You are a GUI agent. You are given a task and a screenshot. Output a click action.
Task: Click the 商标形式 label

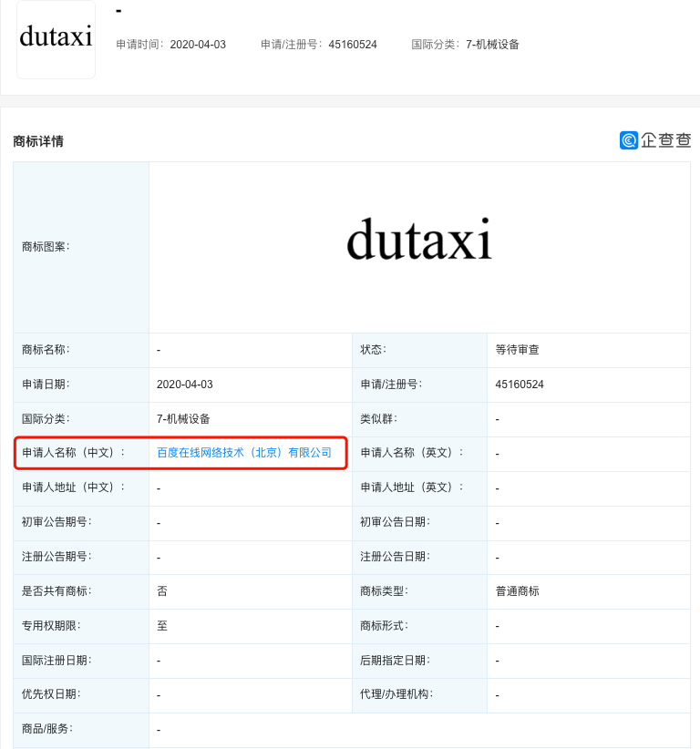(x=384, y=626)
